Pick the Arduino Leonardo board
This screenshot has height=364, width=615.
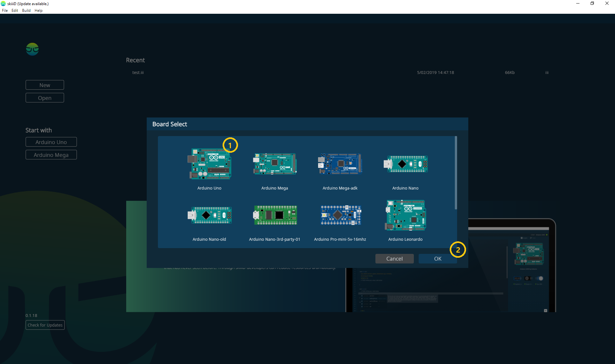[405, 215]
